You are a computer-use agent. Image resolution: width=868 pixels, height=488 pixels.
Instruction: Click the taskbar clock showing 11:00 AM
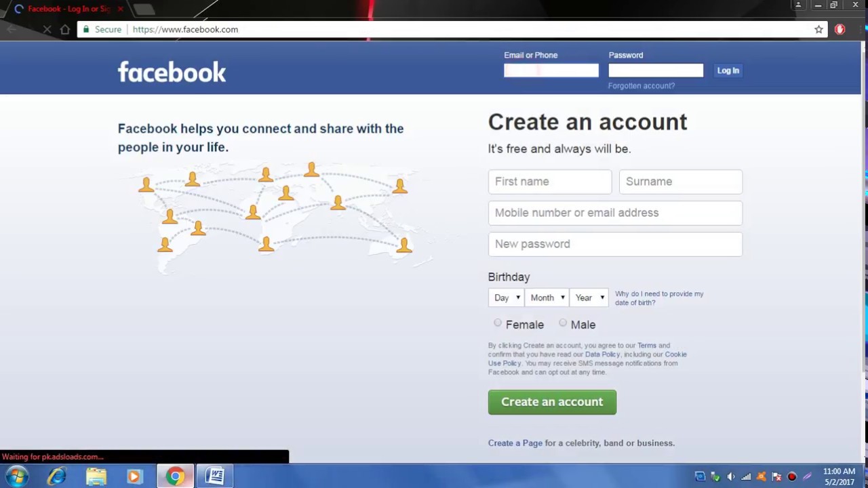click(840, 476)
